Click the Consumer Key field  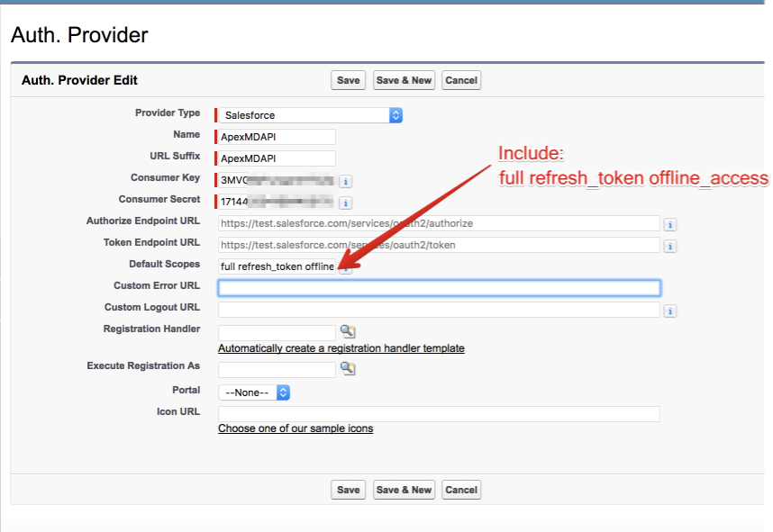coord(277,180)
